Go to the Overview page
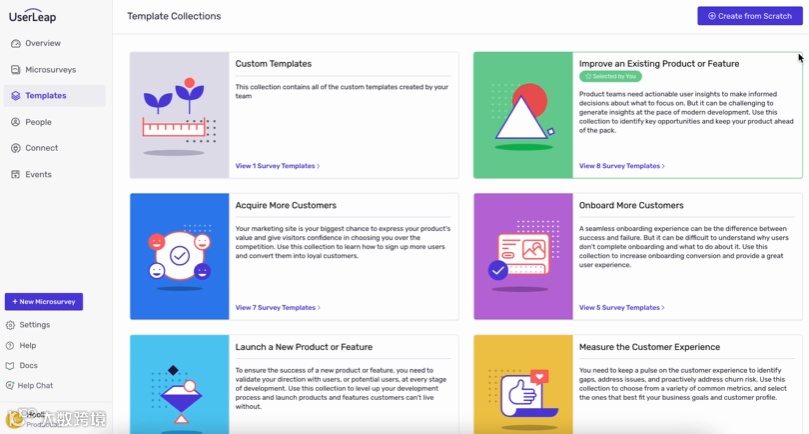Screen dimensions: 809x434 (43, 43)
